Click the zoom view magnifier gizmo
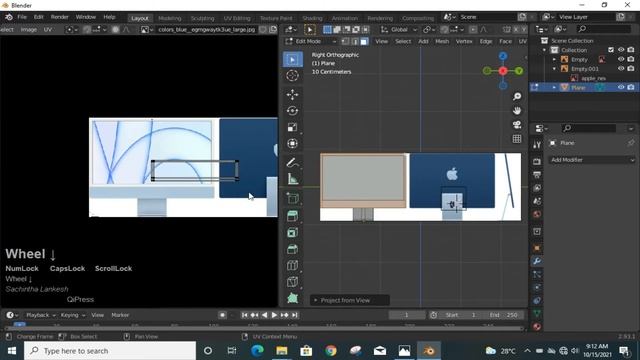This screenshot has height=360, width=640. (517, 96)
